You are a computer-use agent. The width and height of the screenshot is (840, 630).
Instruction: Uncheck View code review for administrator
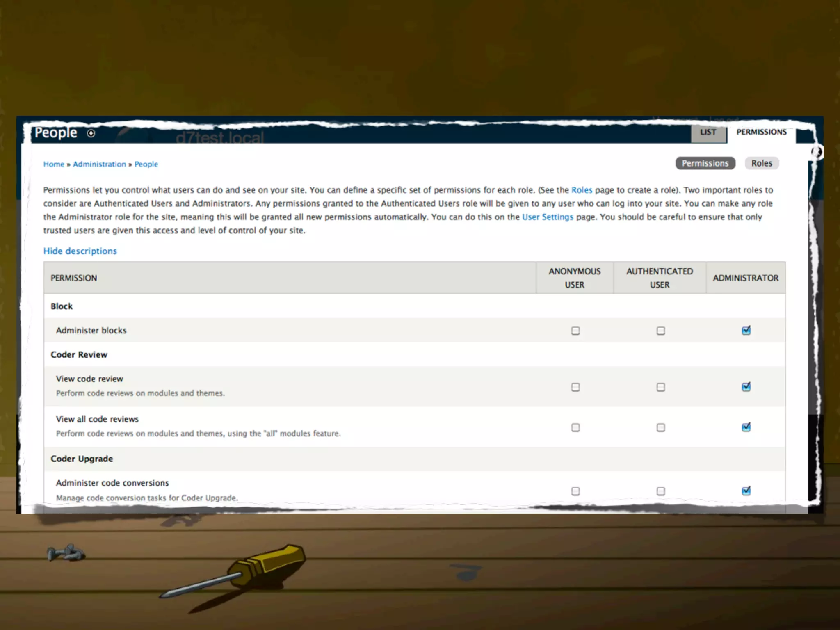point(746,387)
